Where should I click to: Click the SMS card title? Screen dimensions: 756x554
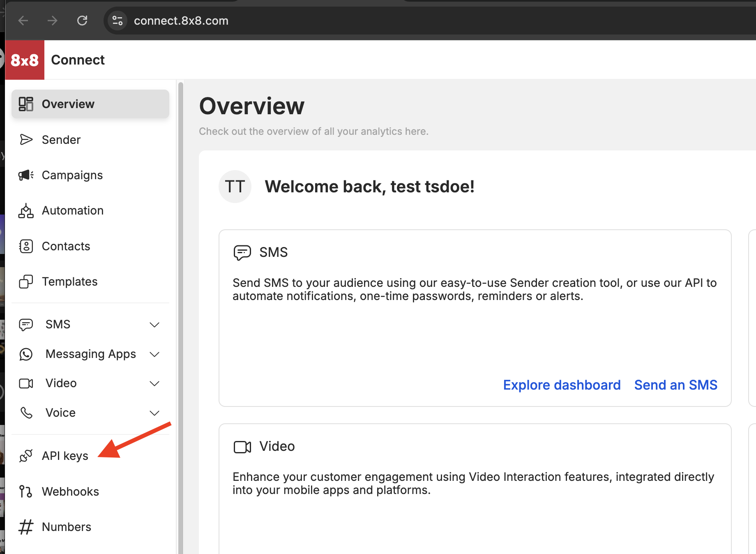click(x=274, y=252)
